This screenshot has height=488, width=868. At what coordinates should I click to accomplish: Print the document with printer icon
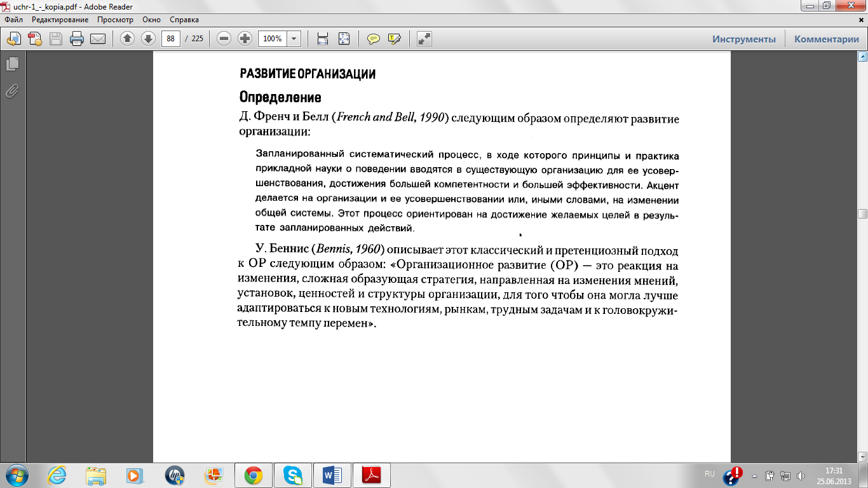[x=77, y=39]
